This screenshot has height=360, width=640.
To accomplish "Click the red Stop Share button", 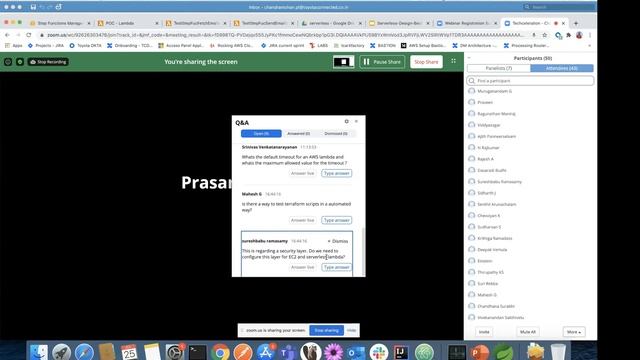I will pyautogui.click(x=426, y=62).
